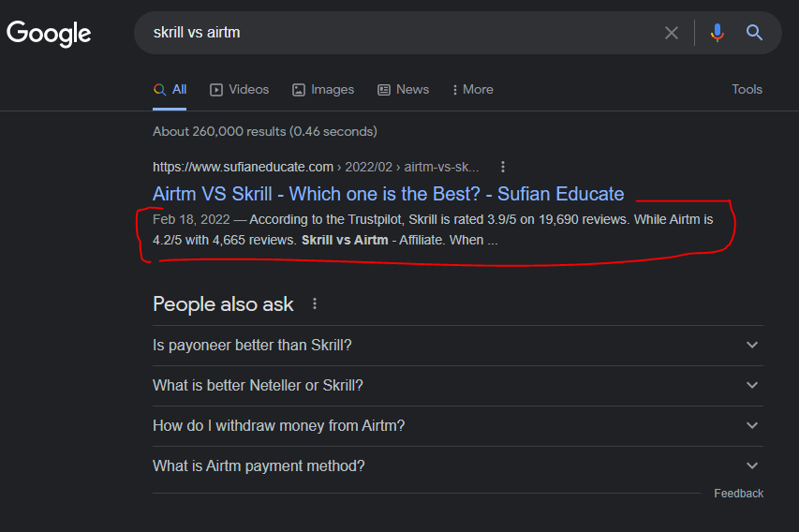Open the search Tools options
Image resolution: width=799 pixels, height=532 pixels.
coord(747,89)
